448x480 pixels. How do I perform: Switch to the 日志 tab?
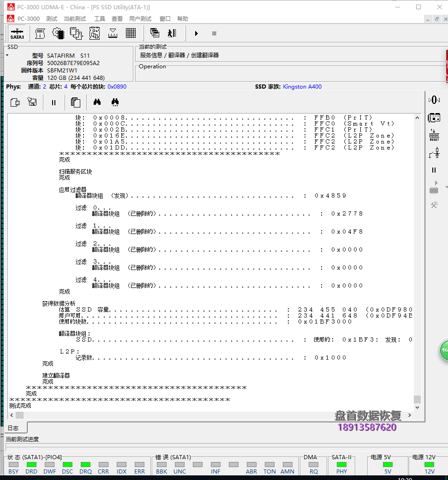coord(13,428)
